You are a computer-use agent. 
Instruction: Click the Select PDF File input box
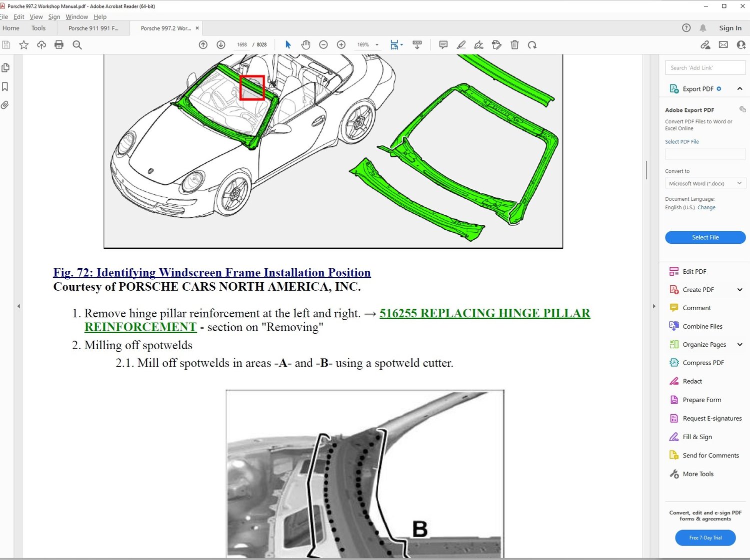(x=705, y=154)
